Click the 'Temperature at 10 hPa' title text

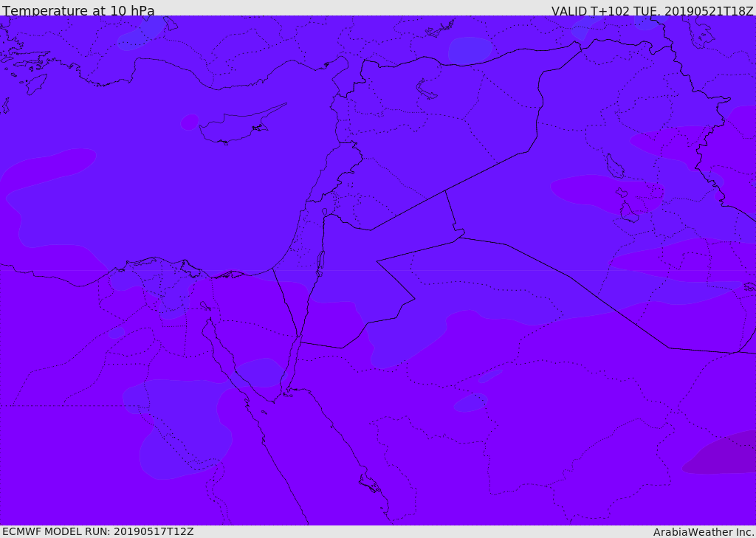[78, 10]
